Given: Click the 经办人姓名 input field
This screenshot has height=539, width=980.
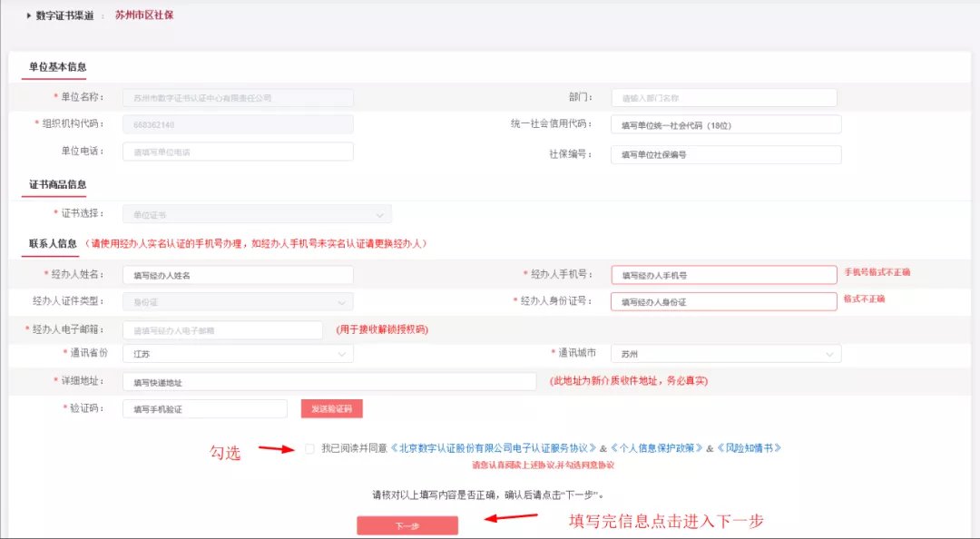Looking at the screenshot, I should [x=238, y=274].
